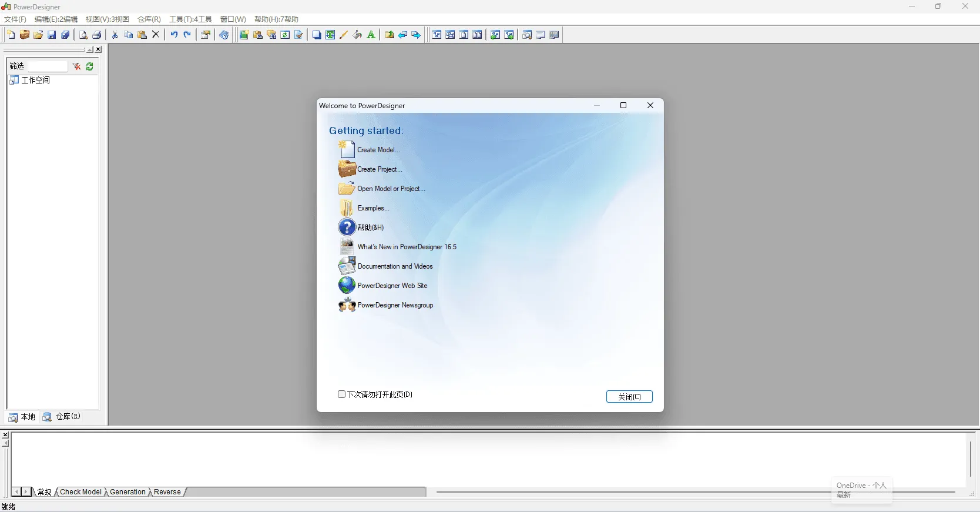Click the Undo arrow icon

click(174, 35)
